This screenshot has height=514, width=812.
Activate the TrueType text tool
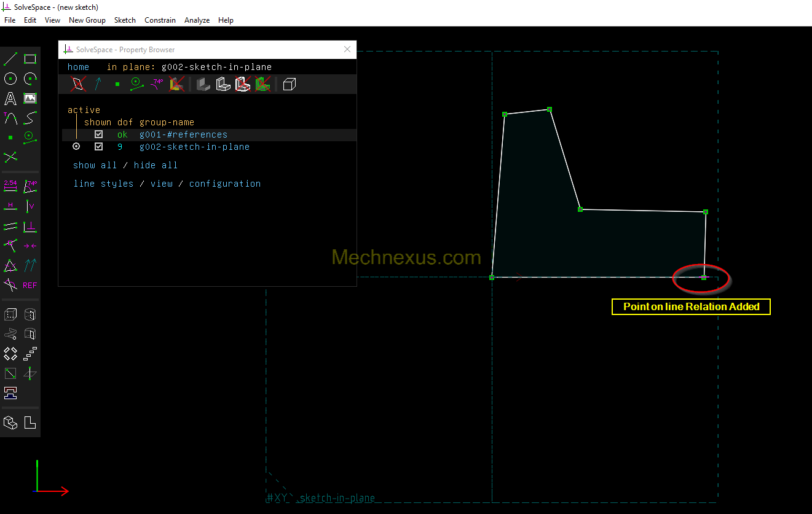10,98
